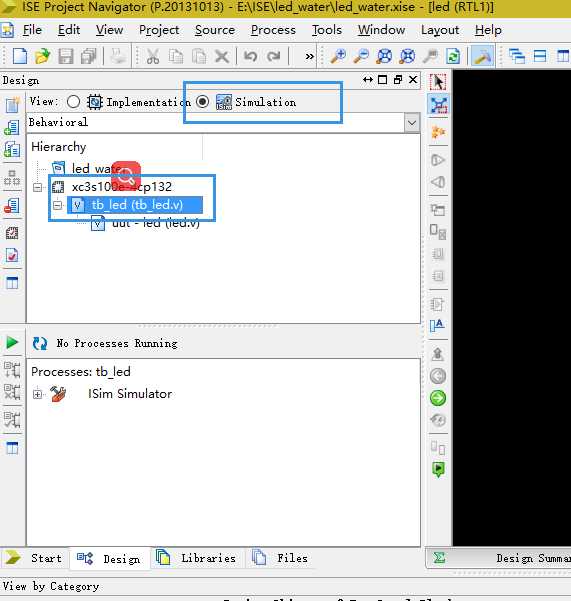Float the Design panel with restore button

pyautogui.click(x=398, y=80)
